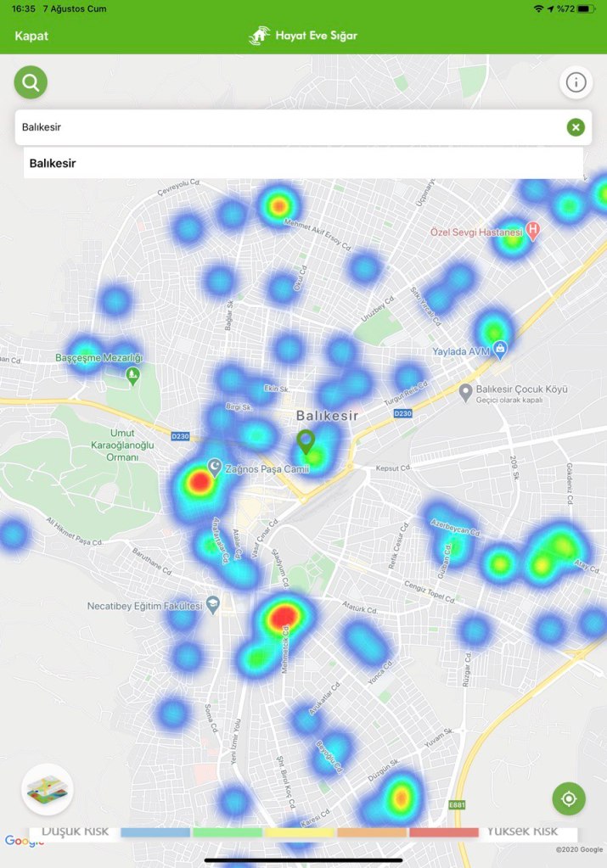The image size is (607, 868).
Task: Tap the Yaylada AVM shopping marker
Action: click(x=501, y=348)
